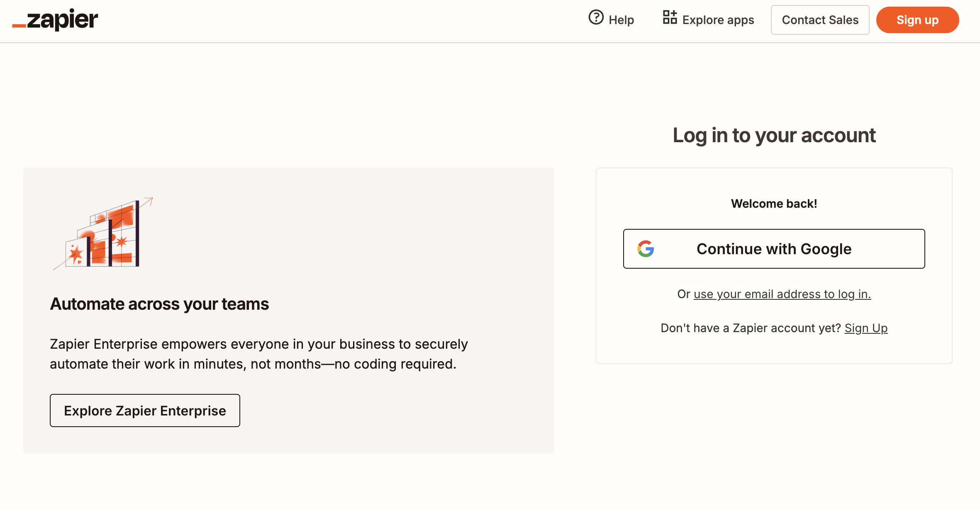Click the 'Automate across your teams' heading
Viewport: 980px width, 510px height.
point(159,304)
